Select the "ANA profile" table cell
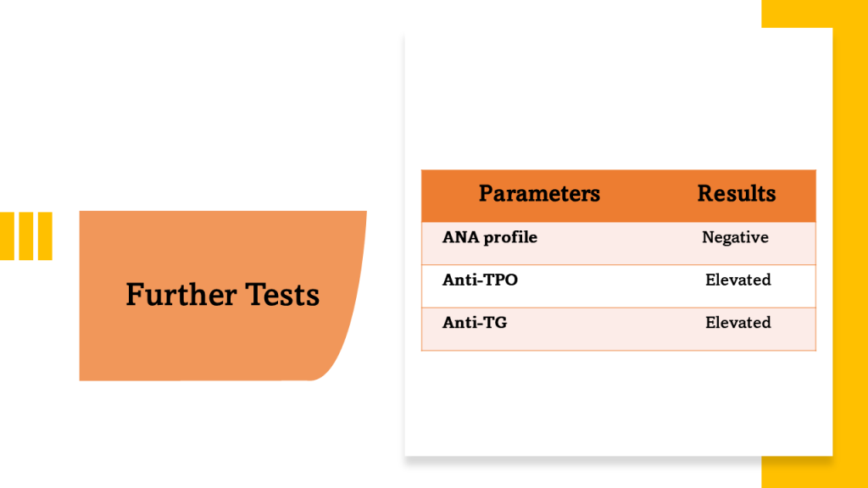Image resolution: width=868 pixels, height=488 pixels. tap(490, 237)
